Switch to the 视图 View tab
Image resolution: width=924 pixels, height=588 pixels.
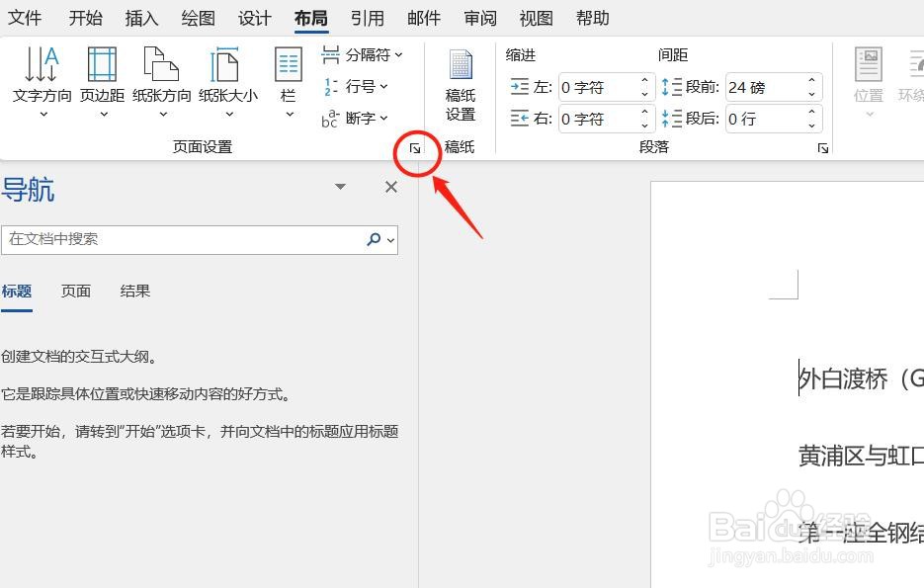537,18
